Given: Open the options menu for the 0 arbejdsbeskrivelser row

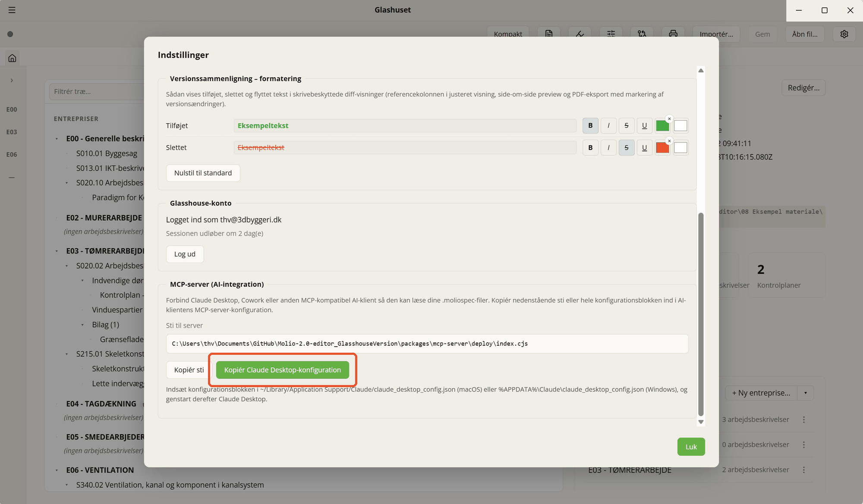Looking at the screenshot, I should [x=804, y=445].
